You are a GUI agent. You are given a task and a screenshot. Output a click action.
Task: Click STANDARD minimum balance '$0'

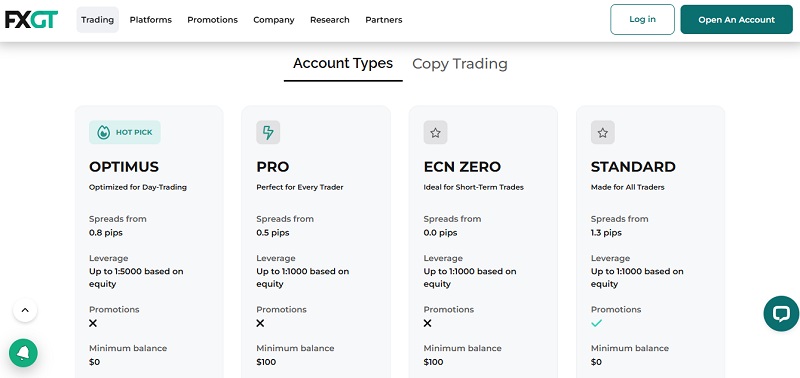point(596,362)
